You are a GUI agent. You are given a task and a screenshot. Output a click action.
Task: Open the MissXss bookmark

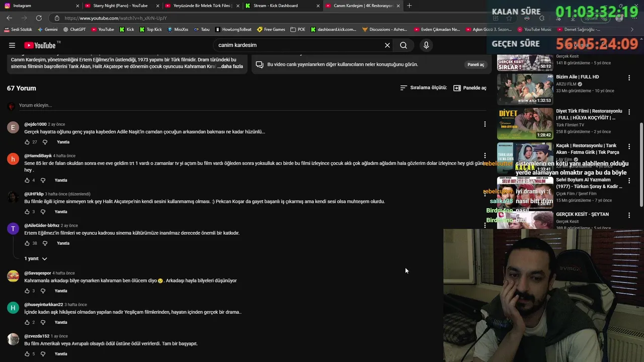pyautogui.click(x=178, y=30)
